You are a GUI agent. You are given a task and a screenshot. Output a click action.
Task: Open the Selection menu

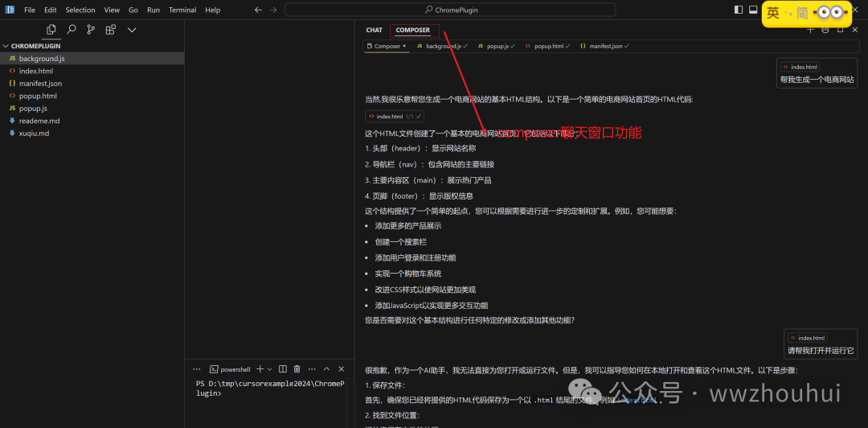(x=80, y=10)
